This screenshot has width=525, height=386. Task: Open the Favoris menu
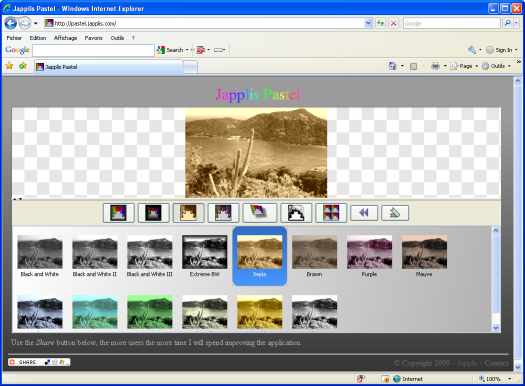coord(94,38)
